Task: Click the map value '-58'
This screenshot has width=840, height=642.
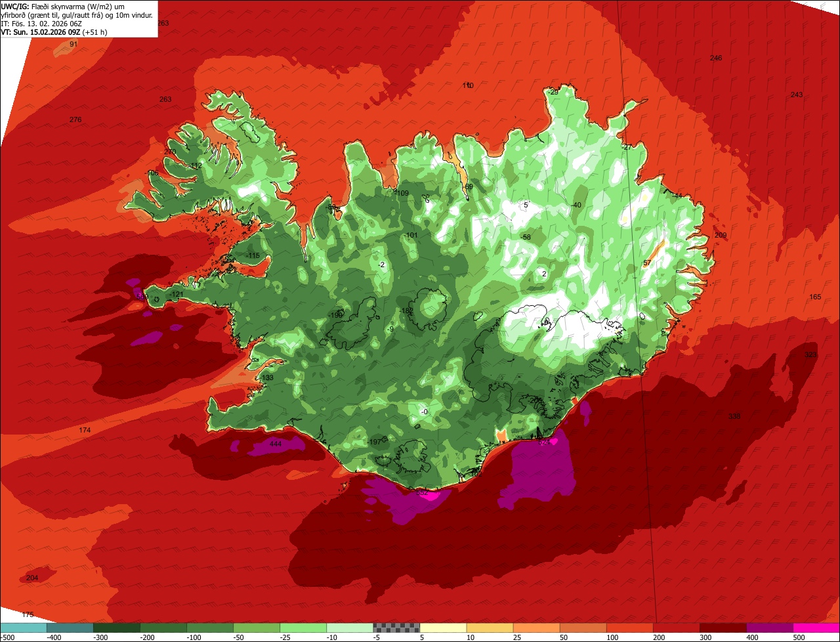Action: click(x=525, y=237)
